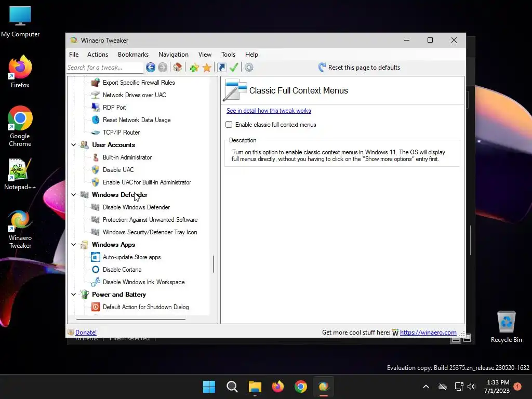Collapse the Windows Defender category

[x=73, y=195]
